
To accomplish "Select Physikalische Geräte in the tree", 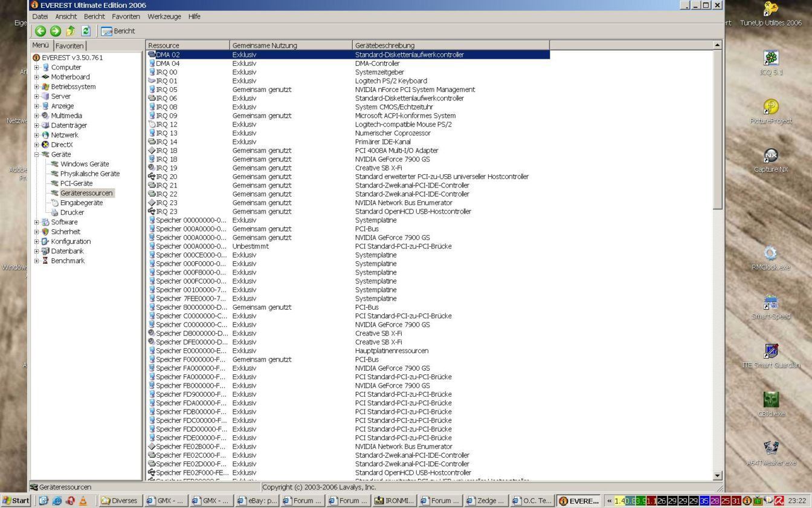I will tap(89, 174).
